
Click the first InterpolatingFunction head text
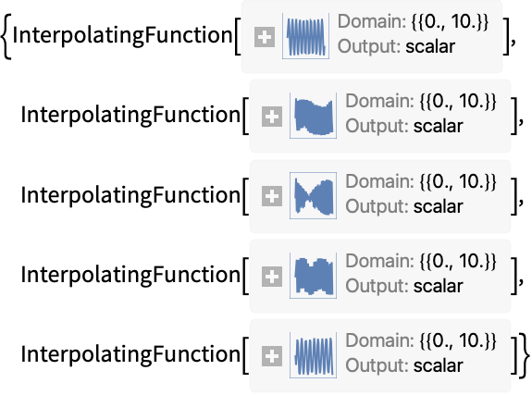(x=122, y=36)
